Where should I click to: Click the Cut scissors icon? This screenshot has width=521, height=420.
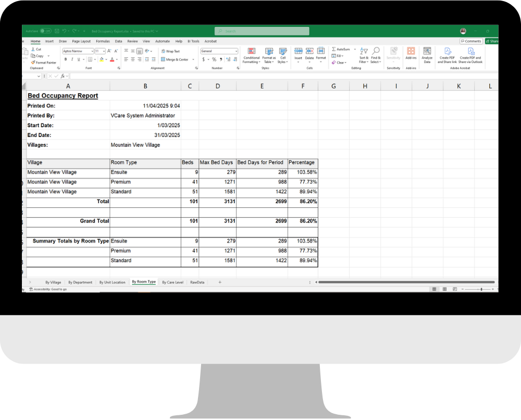click(x=33, y=49)
